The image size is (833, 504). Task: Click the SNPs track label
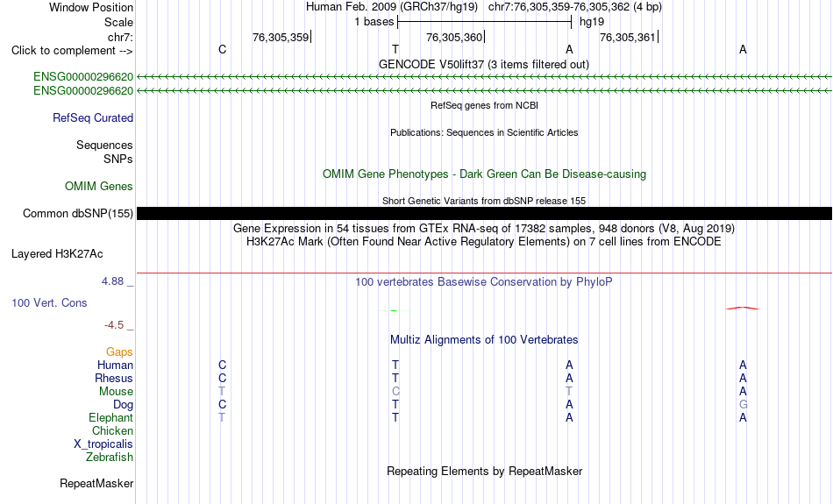(118, 159)
